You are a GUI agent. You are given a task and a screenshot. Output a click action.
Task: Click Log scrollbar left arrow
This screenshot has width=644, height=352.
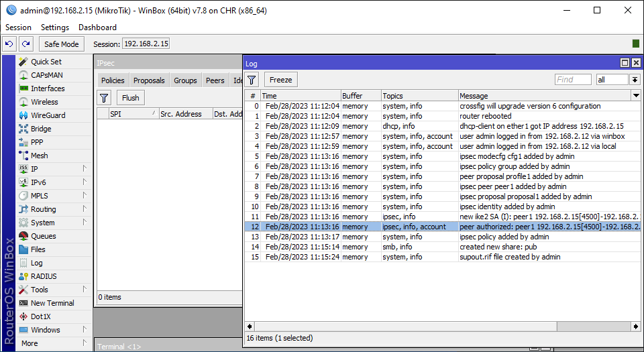pos(250,327)
